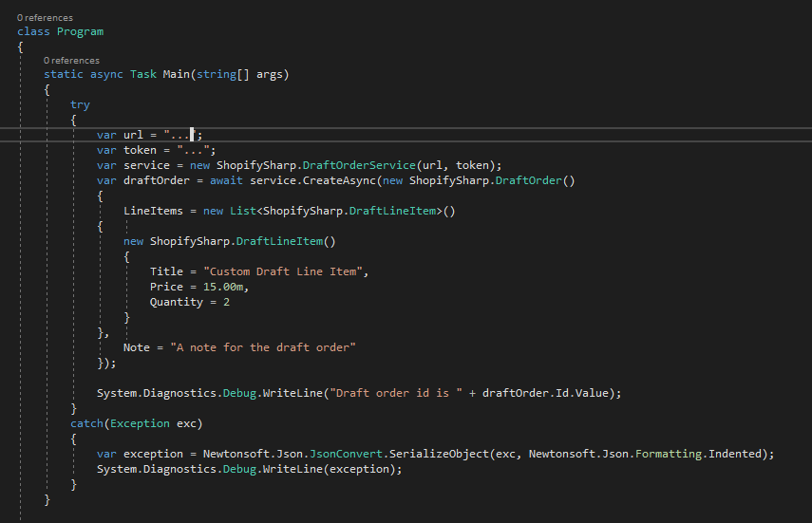Click 'WriteLine(exception)' call in catch block
This screenshot has height=523, width=812.
330,469
